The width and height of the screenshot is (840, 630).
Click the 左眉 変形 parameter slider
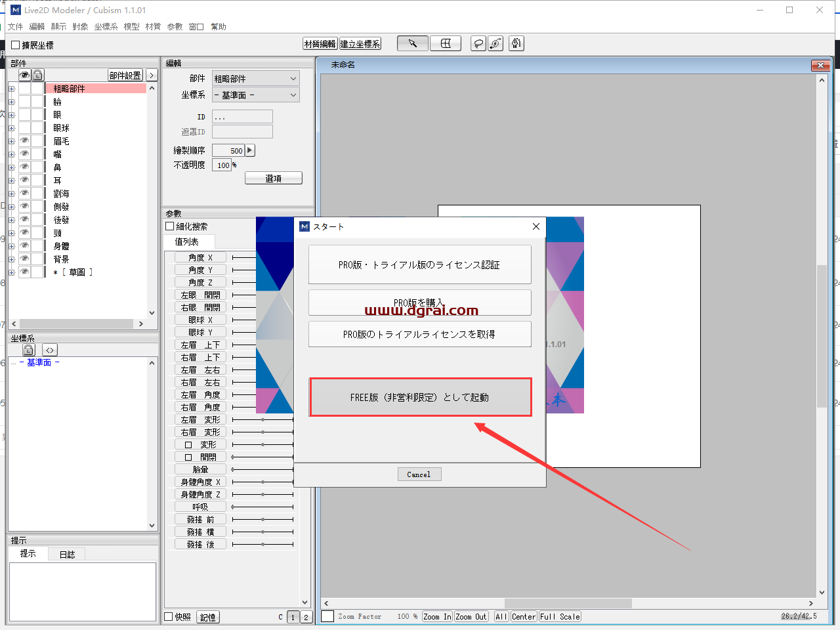tap(263, 419)
